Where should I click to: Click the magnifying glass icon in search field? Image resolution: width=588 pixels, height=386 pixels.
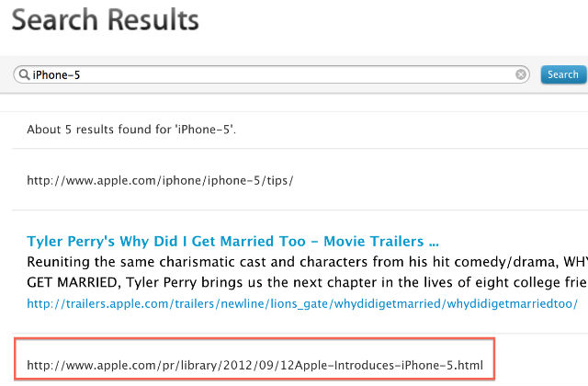(25, 74)
